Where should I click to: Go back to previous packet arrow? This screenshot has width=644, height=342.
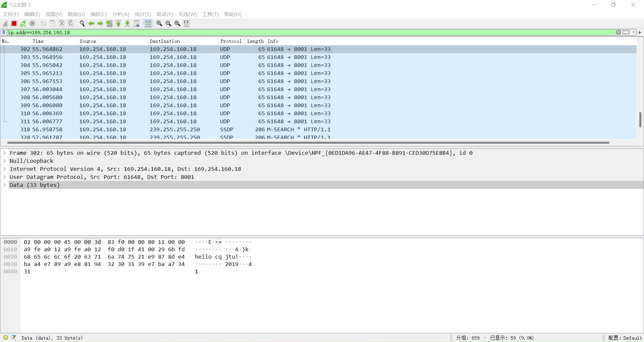point(91,23)
